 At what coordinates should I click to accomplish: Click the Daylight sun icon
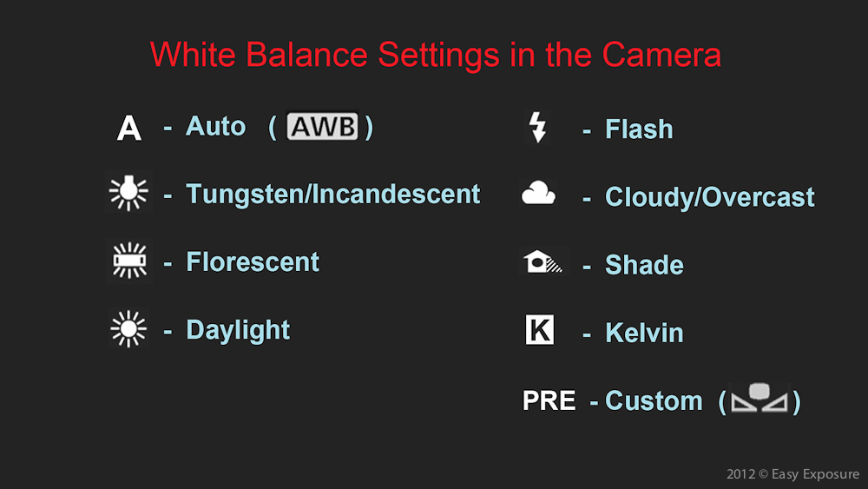[x=128, y=329]
